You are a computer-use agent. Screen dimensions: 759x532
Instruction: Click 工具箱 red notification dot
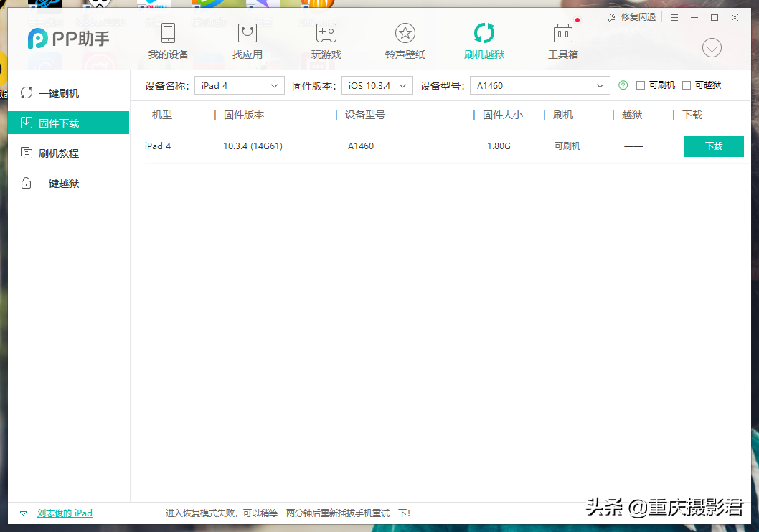577,20
